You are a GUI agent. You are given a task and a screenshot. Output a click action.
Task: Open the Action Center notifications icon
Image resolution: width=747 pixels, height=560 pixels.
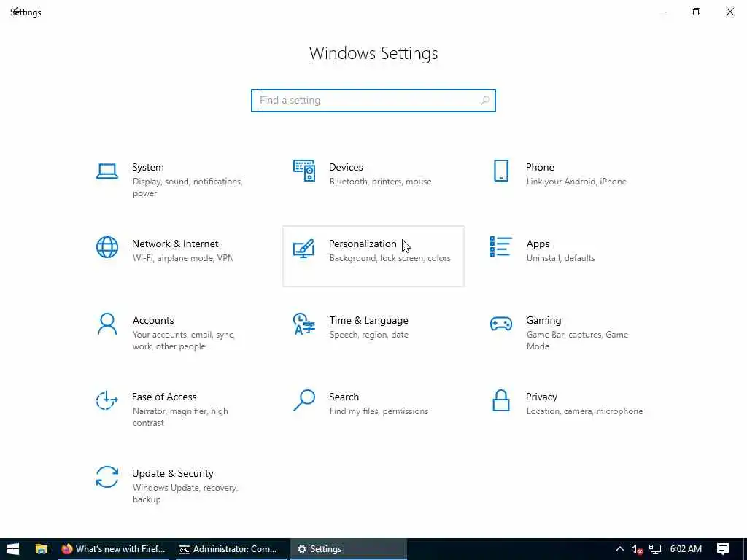(723, 549)
